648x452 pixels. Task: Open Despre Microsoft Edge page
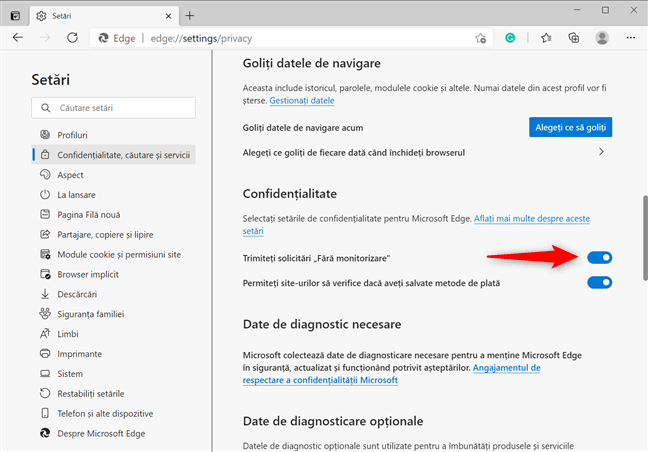[x=113, y=433]
